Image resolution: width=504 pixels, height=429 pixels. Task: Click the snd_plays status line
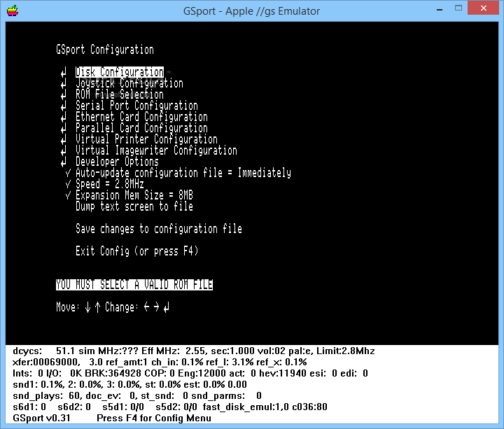(137, 395)
